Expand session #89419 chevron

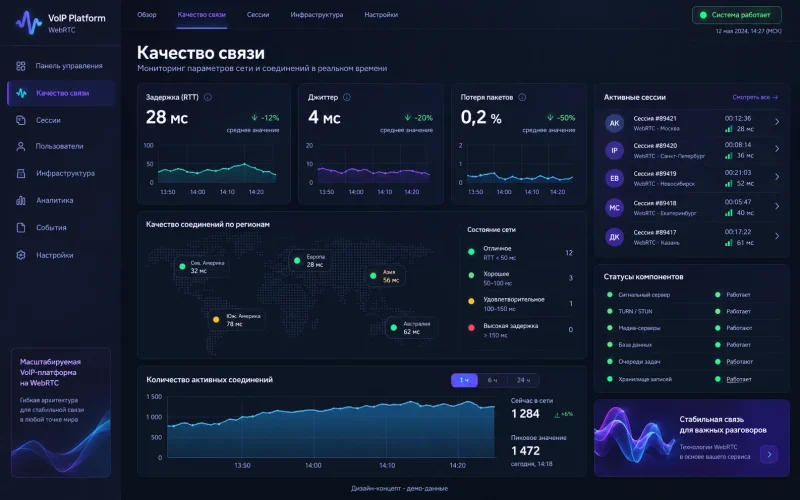point(777,177)
